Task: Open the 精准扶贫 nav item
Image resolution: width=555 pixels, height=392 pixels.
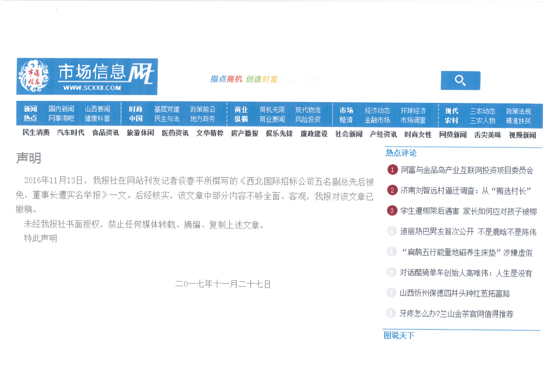Action: (x=518, y=121)
